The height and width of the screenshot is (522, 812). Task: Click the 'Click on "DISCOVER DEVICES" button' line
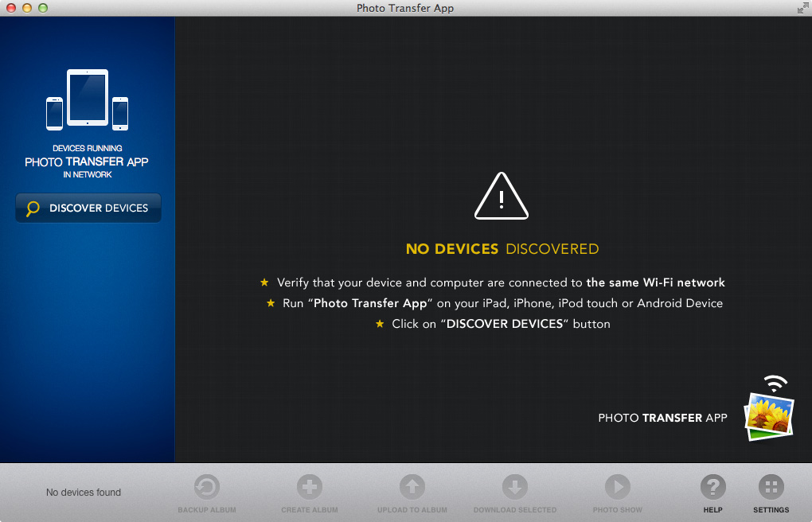493,324
